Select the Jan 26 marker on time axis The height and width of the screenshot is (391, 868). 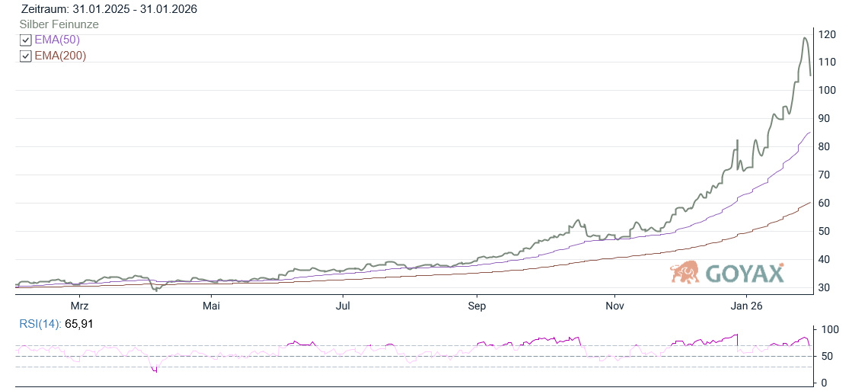[745, 306]
